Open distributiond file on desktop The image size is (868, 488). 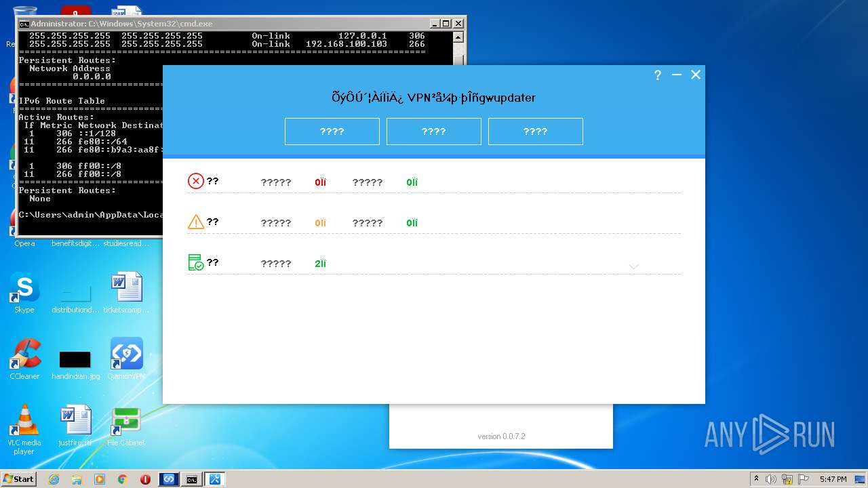75,298
